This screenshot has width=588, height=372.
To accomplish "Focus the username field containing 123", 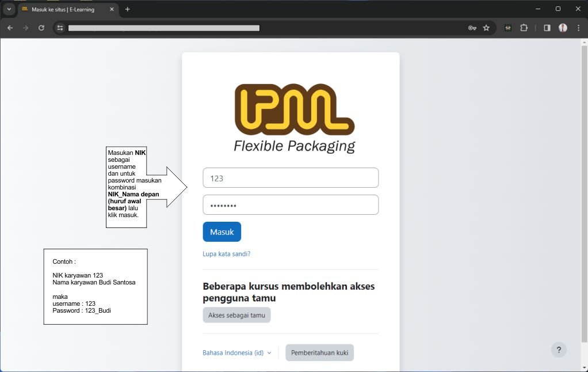I will (291, 178).
